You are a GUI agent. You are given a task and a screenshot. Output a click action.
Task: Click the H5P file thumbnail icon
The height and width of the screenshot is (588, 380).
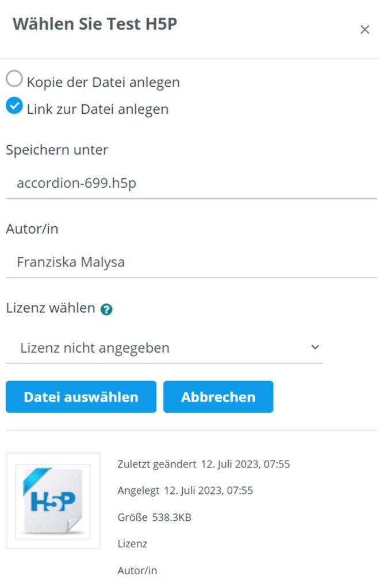tap(53, 501)
